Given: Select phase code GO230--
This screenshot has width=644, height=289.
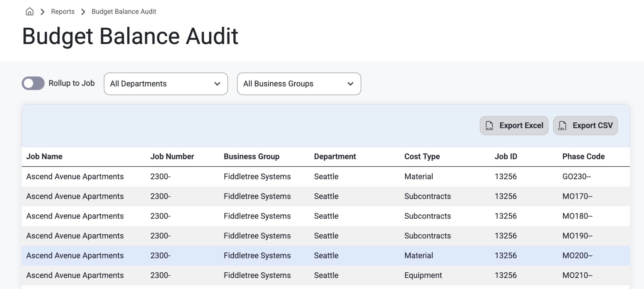Looking at the screenshot, I should coord(577,176).
